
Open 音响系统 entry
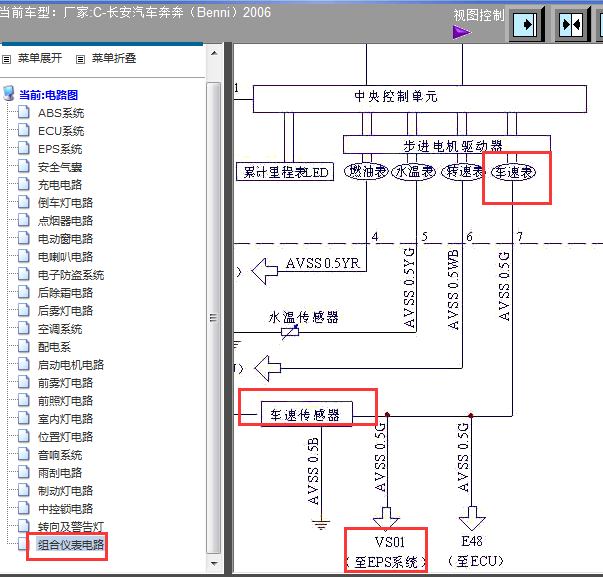coord(60,455)
